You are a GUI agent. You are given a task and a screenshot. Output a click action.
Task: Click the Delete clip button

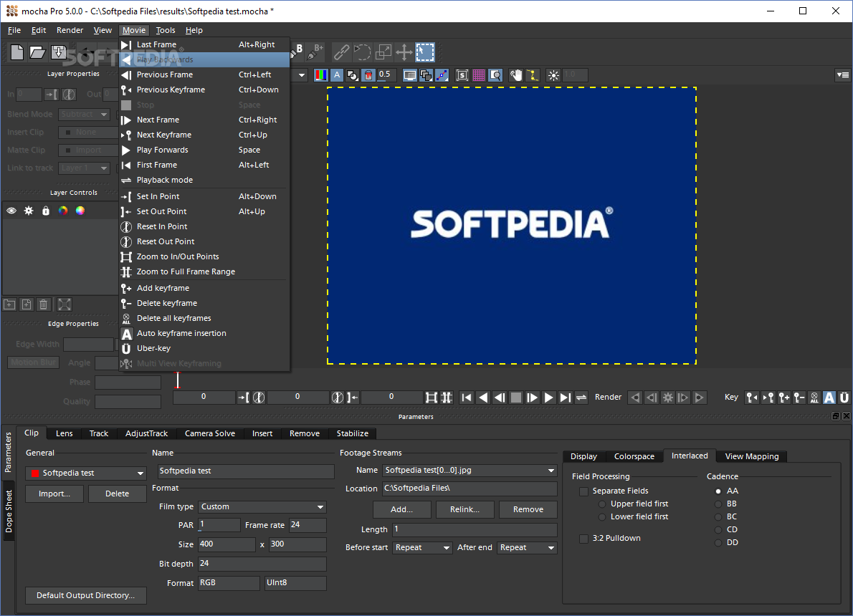click(x=117, y=494)
